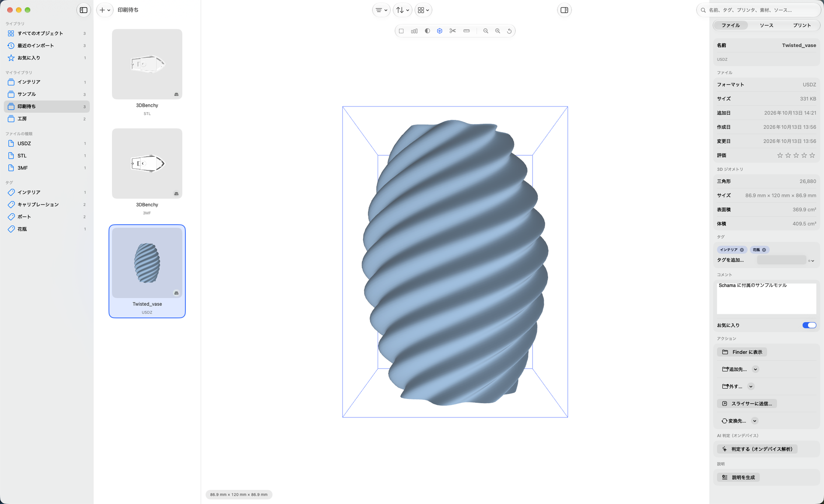
Task: Switch to the プリント tab
Action: [802, 25]
